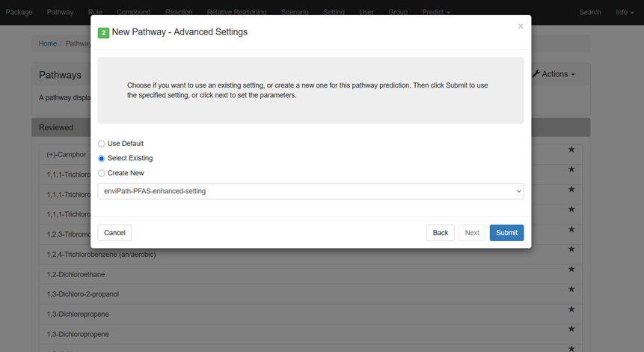Click the wrench Actions icon
The height and width of the screenshot is (352, 644).
[x=536, y=74]
